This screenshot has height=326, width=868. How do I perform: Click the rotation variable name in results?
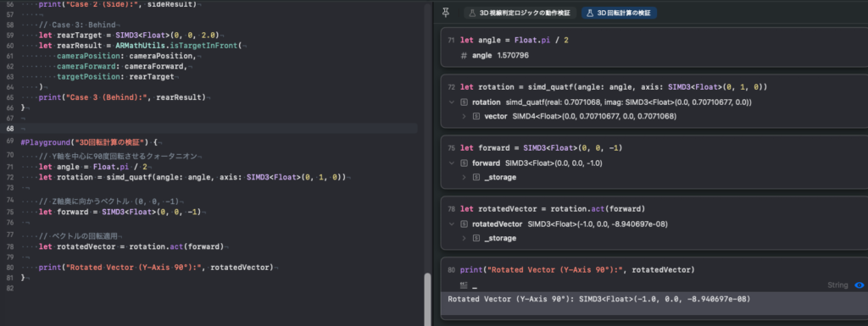pos(487,102)
